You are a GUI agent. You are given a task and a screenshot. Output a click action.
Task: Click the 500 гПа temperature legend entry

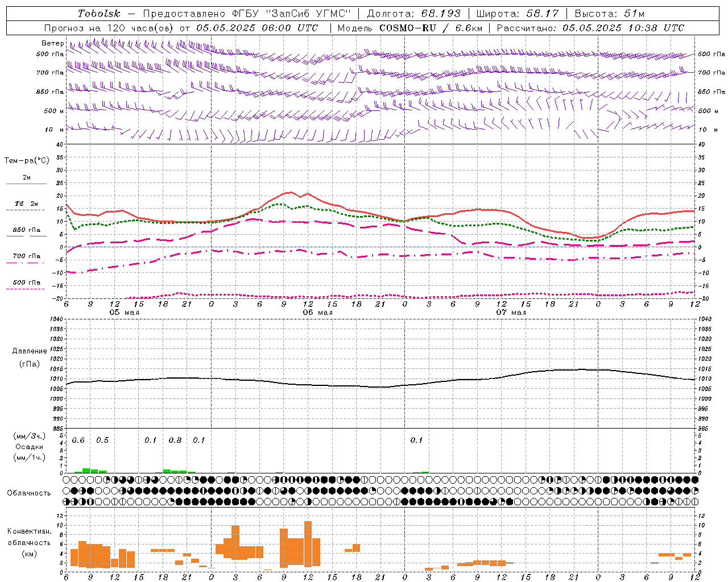click(x=27, y=282)
